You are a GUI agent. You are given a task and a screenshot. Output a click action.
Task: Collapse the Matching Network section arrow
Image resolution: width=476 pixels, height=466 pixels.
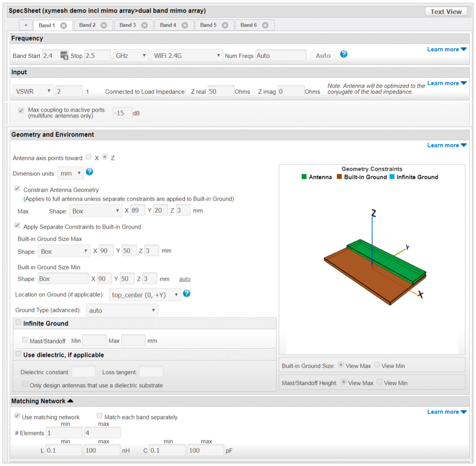point(70,401)
